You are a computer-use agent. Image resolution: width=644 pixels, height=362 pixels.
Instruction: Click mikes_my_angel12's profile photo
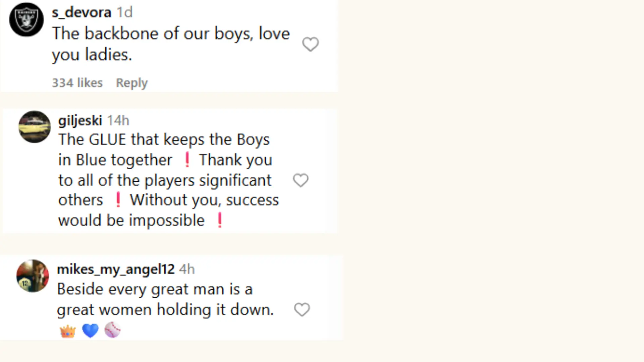coord(33,276)
